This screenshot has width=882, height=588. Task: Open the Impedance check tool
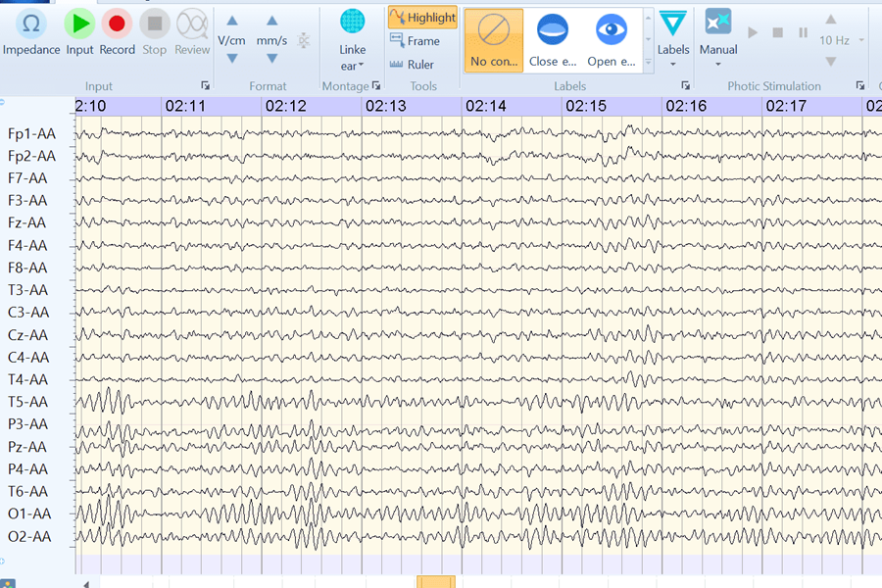31,33
